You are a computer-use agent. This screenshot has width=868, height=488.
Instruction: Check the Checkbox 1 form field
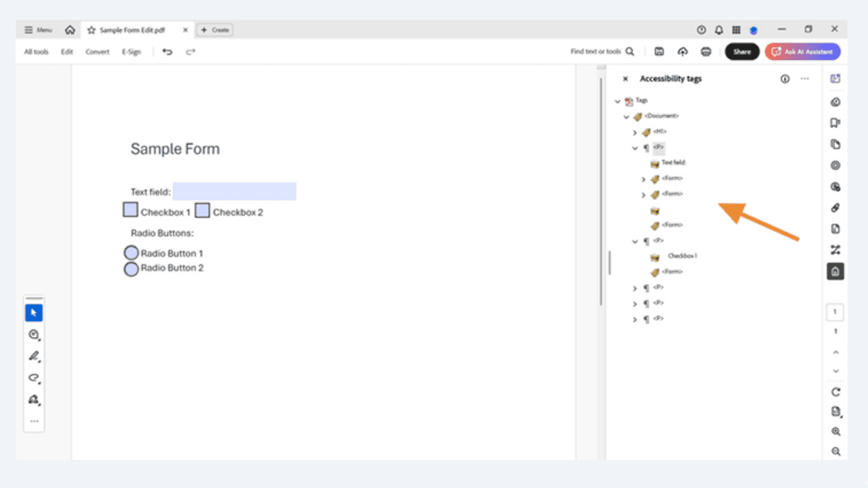point(130,210)
